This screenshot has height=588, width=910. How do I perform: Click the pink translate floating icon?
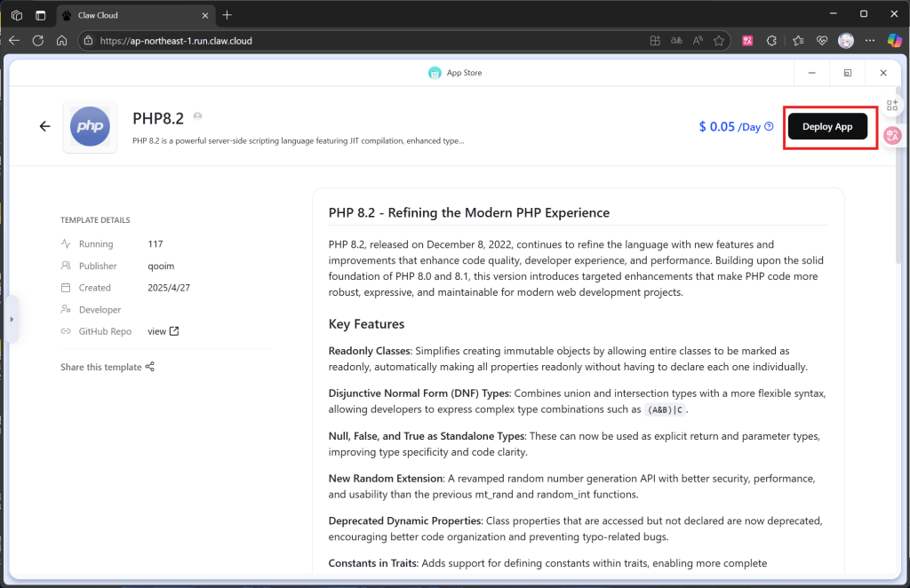click(x=892, y=136)
